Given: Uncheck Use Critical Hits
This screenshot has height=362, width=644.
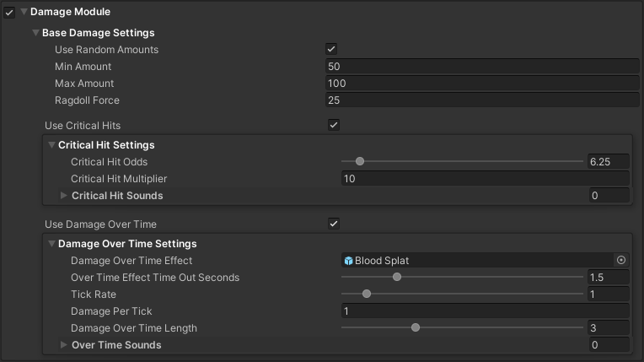Looking at the screenshot, I should pyautogui.click(x=334, y=126).
